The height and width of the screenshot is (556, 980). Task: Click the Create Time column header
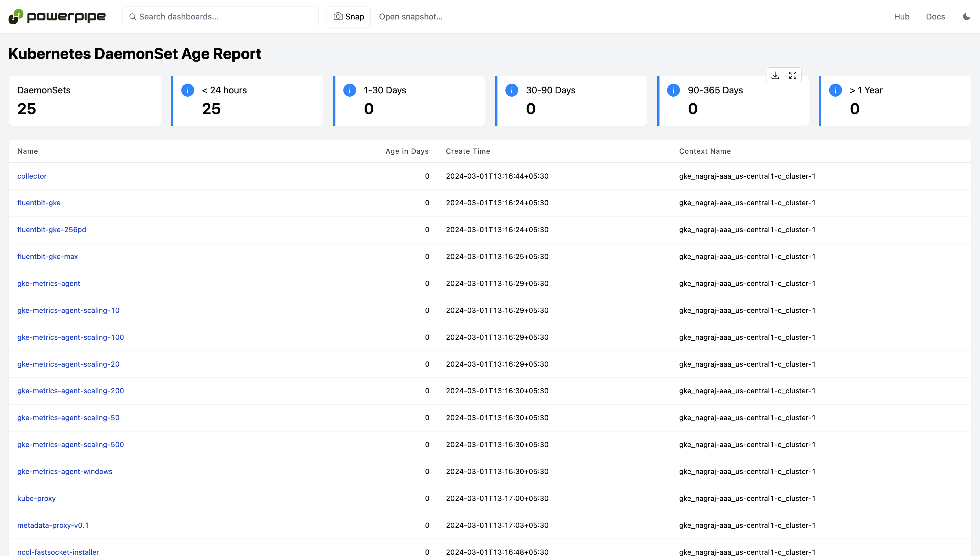coord(468,151)
